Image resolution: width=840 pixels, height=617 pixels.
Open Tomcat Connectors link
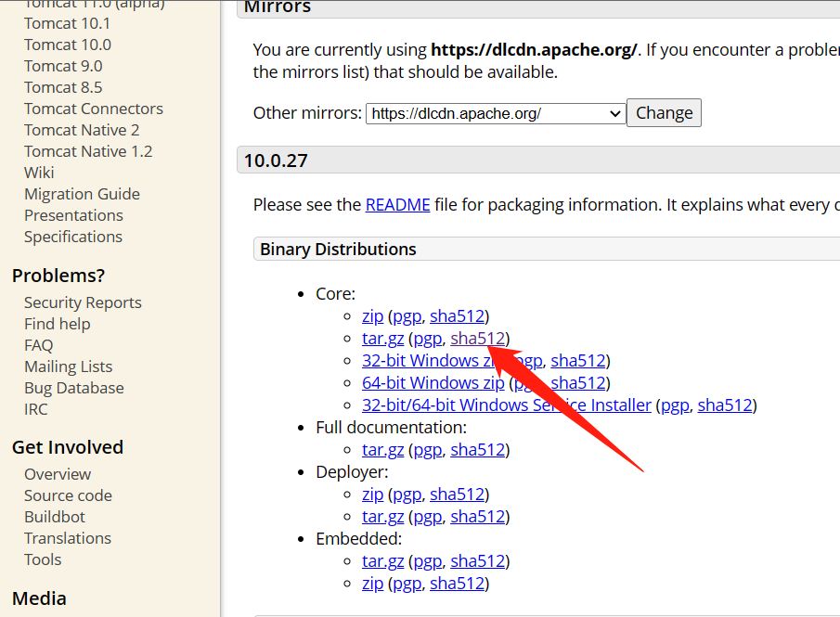94,109
